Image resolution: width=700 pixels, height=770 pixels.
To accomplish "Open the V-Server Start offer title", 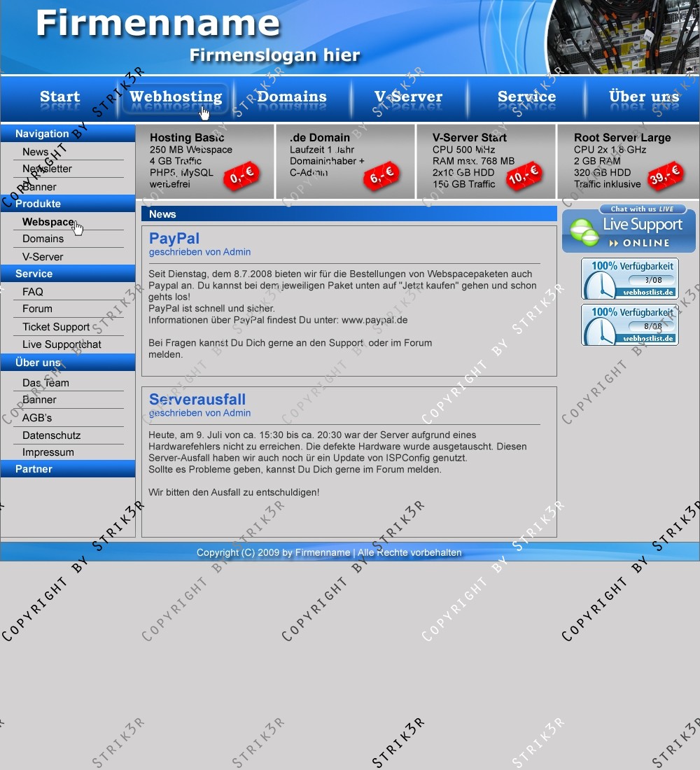I will pos(470,137).
